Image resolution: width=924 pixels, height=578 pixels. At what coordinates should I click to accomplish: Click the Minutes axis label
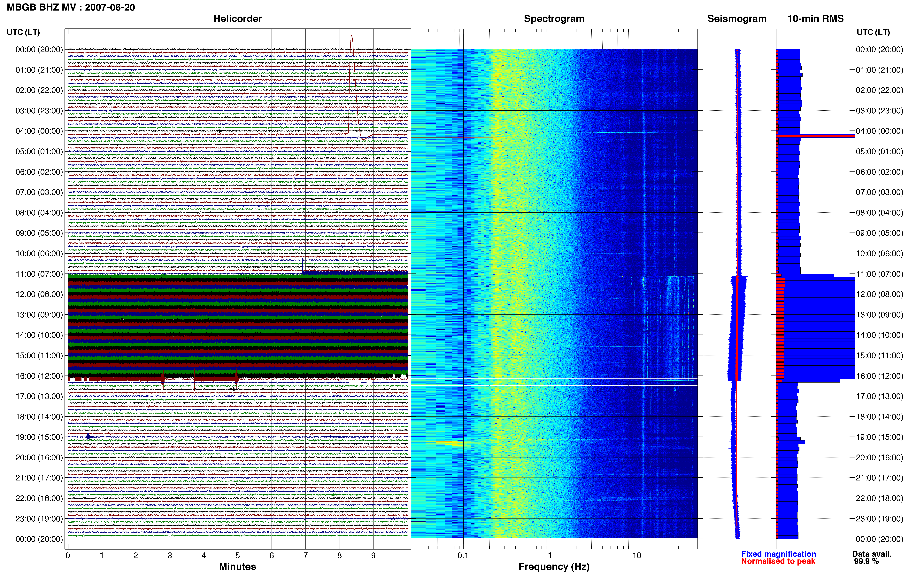(x=238, y=566)
